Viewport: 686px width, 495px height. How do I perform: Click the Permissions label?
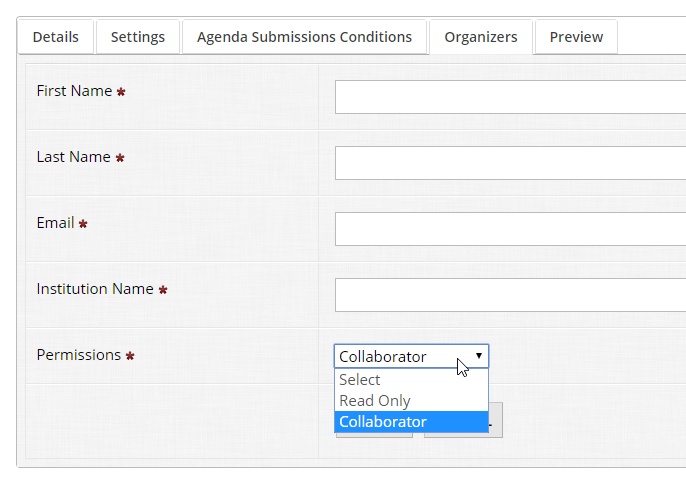pyautogui.click(x=78, y=355)
